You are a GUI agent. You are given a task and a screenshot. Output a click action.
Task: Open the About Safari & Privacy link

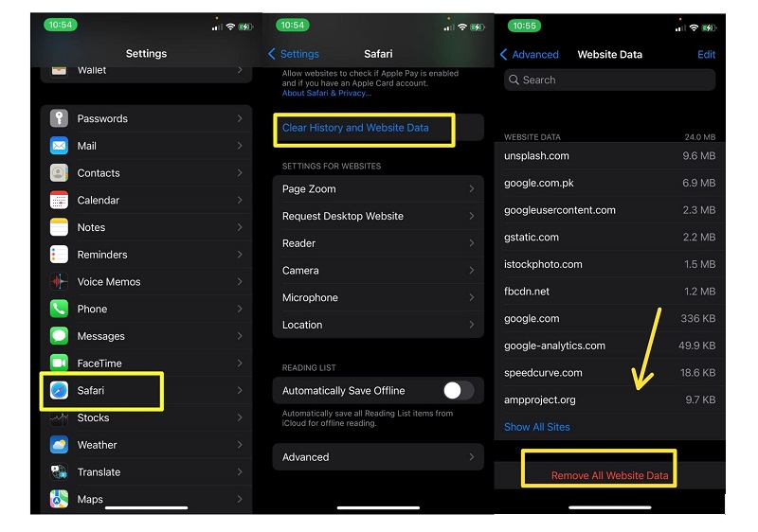[x=327, y=93]
